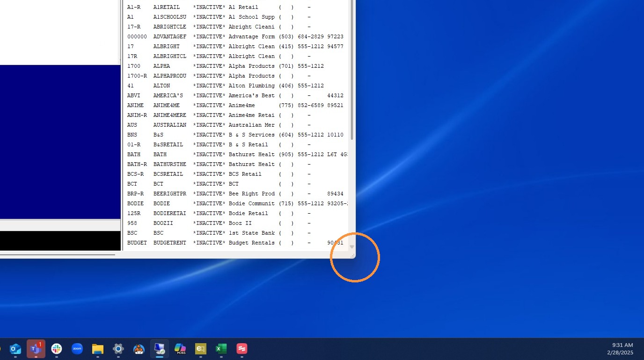
Task: Click the vendor ID 000000
Action: [x=137, y=36]
